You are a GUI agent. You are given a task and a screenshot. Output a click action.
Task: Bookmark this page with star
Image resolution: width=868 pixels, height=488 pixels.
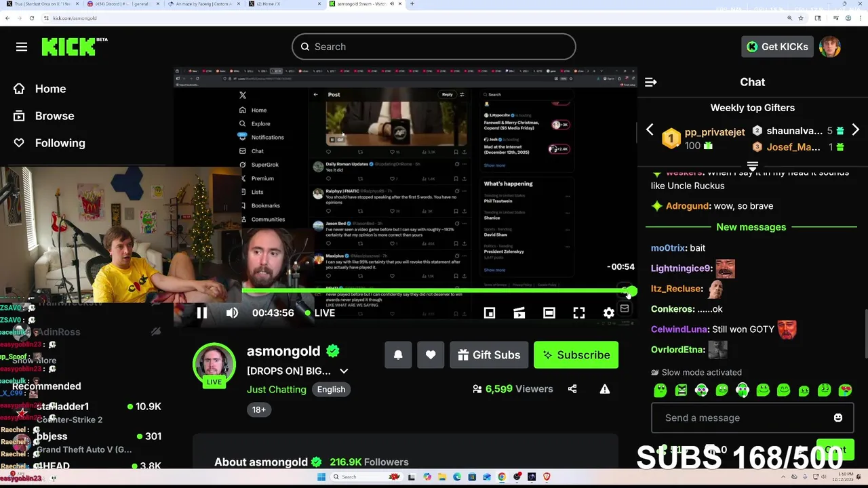[x=801, y=18]
